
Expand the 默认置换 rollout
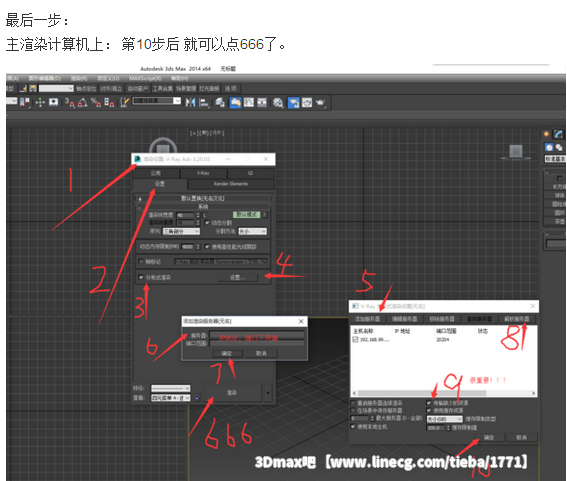203,198
